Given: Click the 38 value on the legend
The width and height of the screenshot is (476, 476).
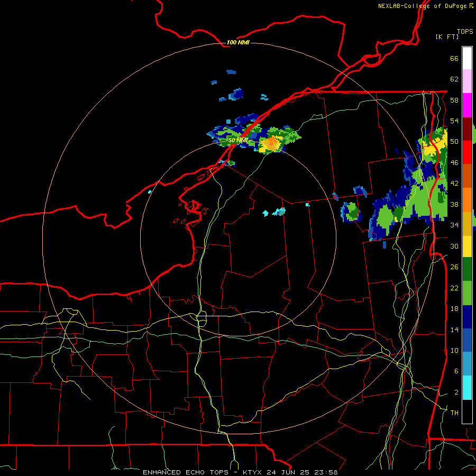Looking at the screenshot, I should click(x=454, y=204).
